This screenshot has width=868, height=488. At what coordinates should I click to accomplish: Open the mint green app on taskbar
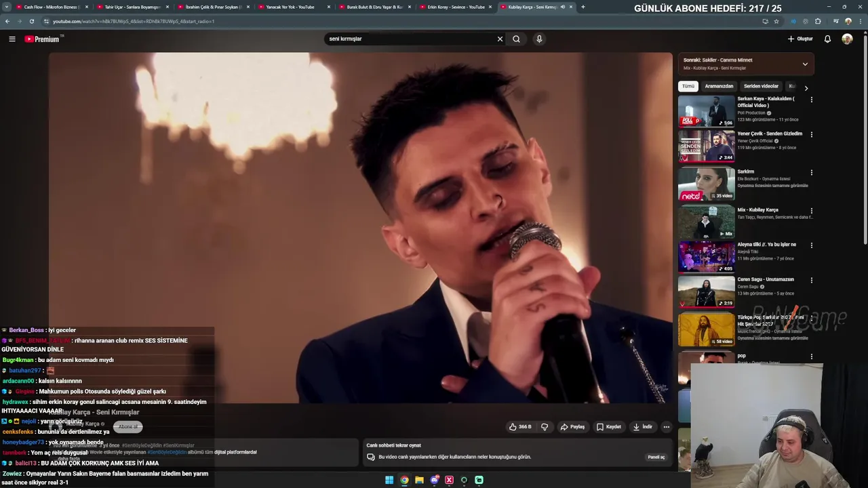(479, 480)
